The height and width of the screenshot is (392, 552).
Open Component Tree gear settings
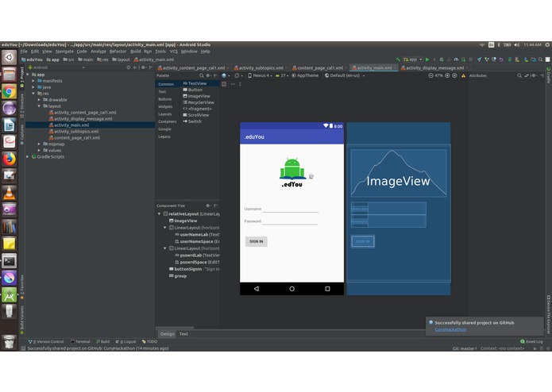coord(208,206)
